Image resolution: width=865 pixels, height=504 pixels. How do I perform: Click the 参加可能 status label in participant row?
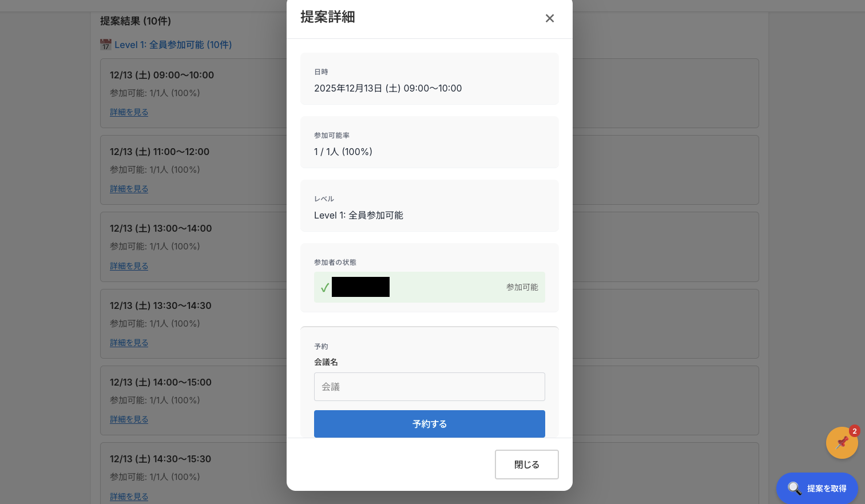(x=522, y=287)
